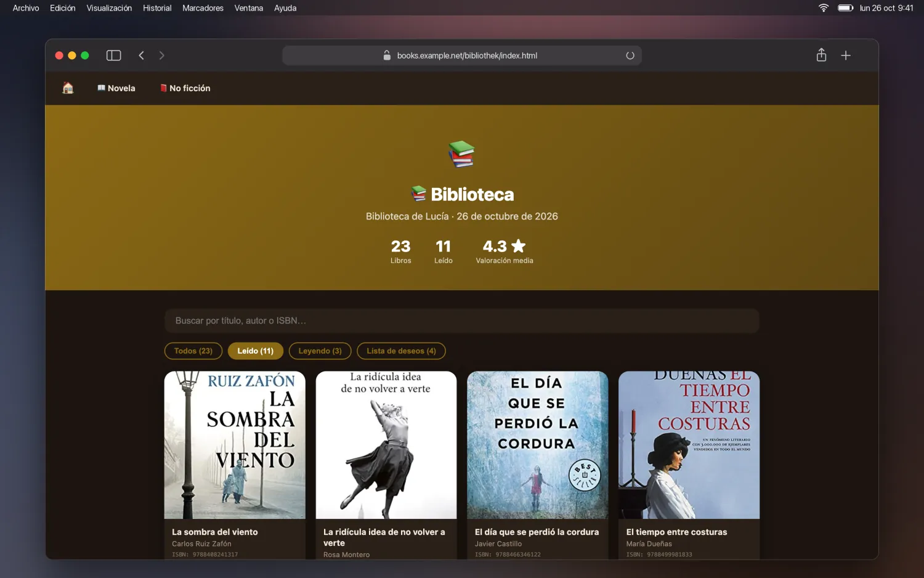Open La sombra del viento book cover
Image resolution: width=924 pixels, height=578 pixels.
pos(235,445)
